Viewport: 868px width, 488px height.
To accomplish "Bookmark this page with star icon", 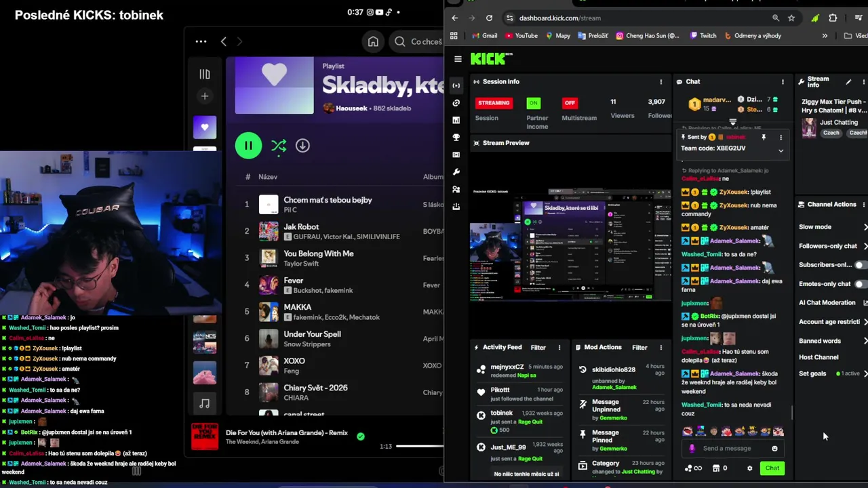I will coord(791,18).
